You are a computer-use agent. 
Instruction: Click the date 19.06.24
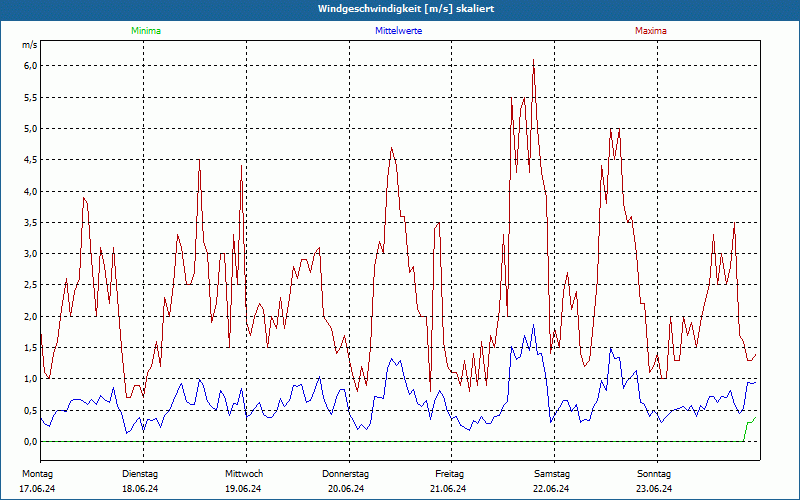tap(243, 489)
